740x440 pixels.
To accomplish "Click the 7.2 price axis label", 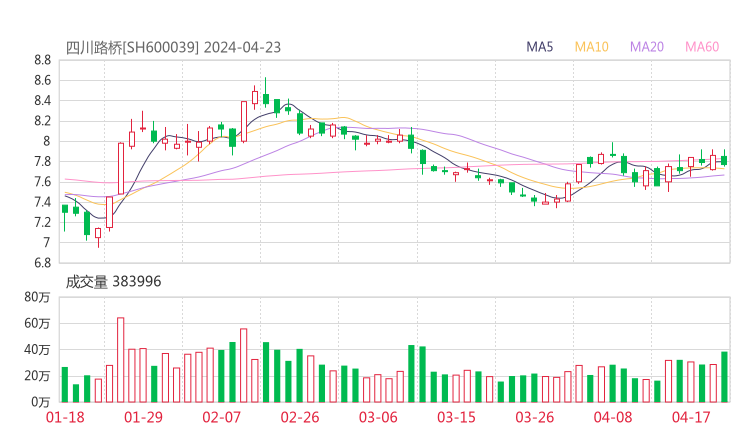I will click(42, 222).
